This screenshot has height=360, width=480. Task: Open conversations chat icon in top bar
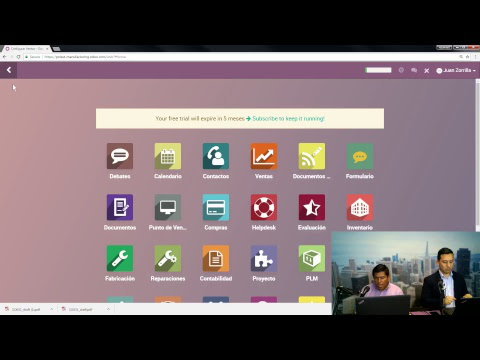(414, 70)
